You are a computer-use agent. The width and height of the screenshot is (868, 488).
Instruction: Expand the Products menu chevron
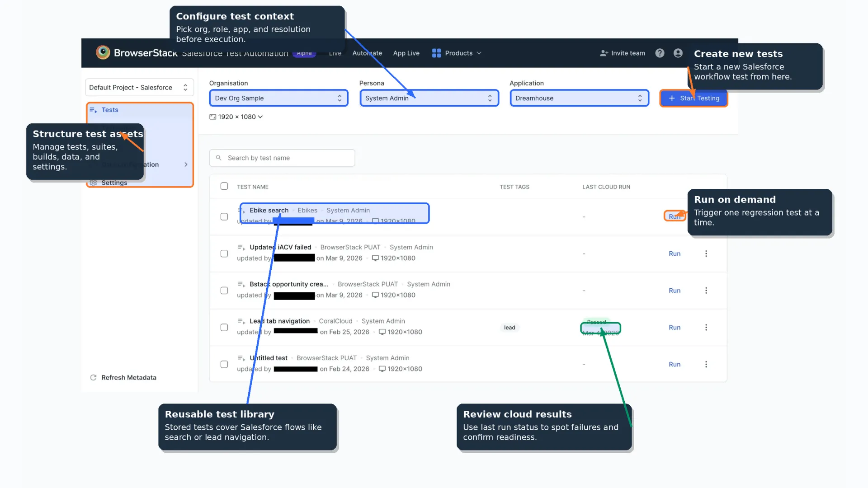pyautogui.click(x=479, y=53)
